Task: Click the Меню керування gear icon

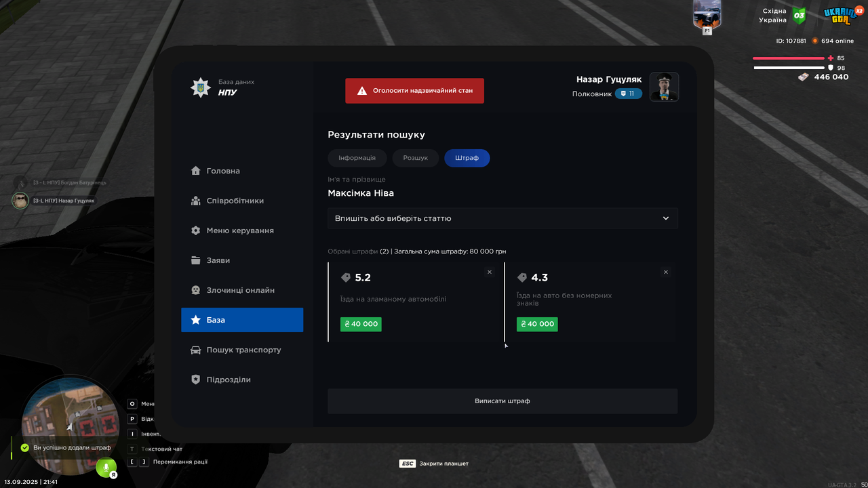Action: [x=196, y=230]
